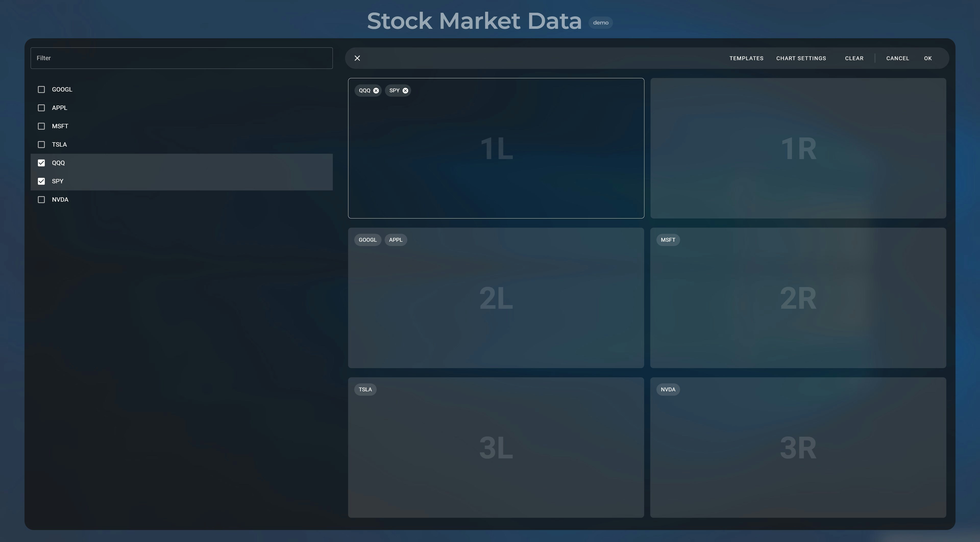The image size is (980, 542).
Task: Click the Filter input box
Action: tap(181, 58)
